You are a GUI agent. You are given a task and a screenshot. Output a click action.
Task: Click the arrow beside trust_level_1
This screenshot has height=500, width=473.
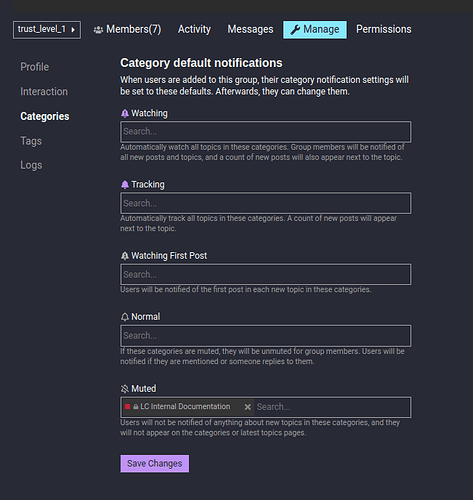pos(73,30)
